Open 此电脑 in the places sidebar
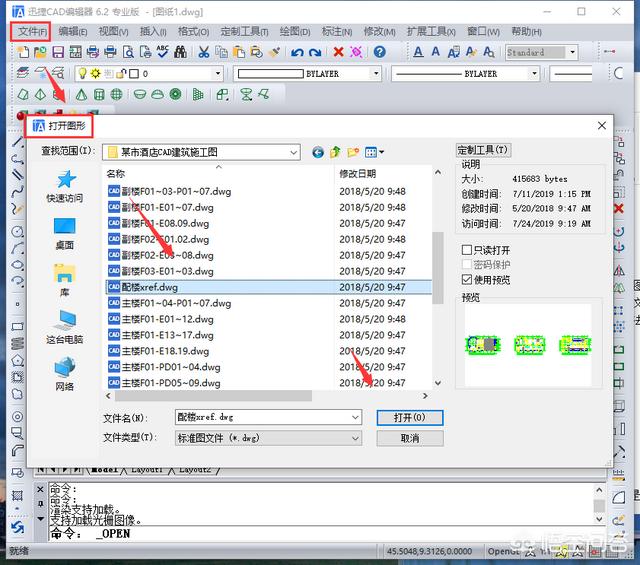 coord(65,327)
